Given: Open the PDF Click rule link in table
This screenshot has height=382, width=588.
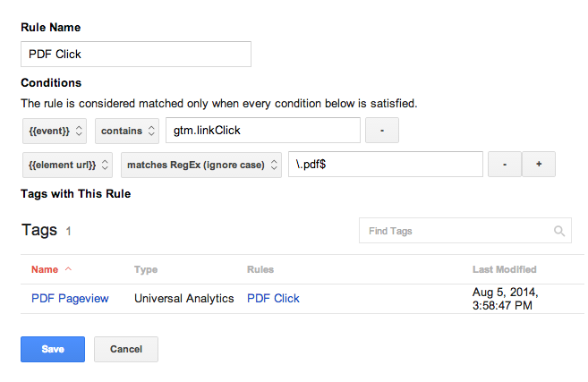Looking at the screenshot, I should click(x=273, y=299).
